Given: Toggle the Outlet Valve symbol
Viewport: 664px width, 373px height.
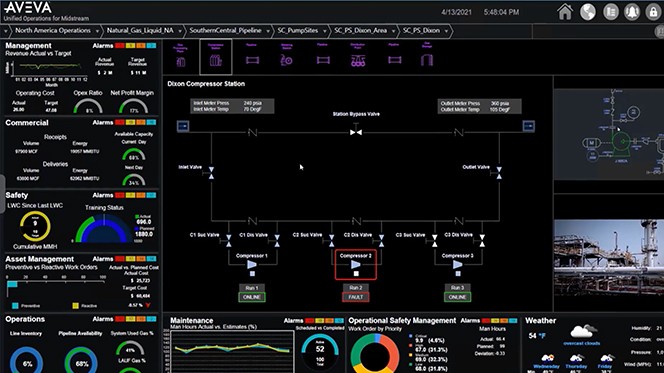Looking at the screenshot, I should point(499,173).
